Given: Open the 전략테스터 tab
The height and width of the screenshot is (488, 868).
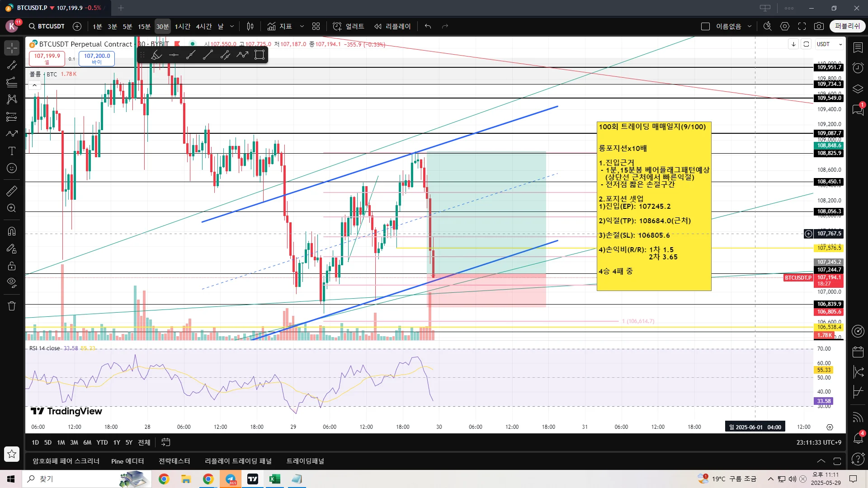Looking at the screenshot, I should [174, 461].
